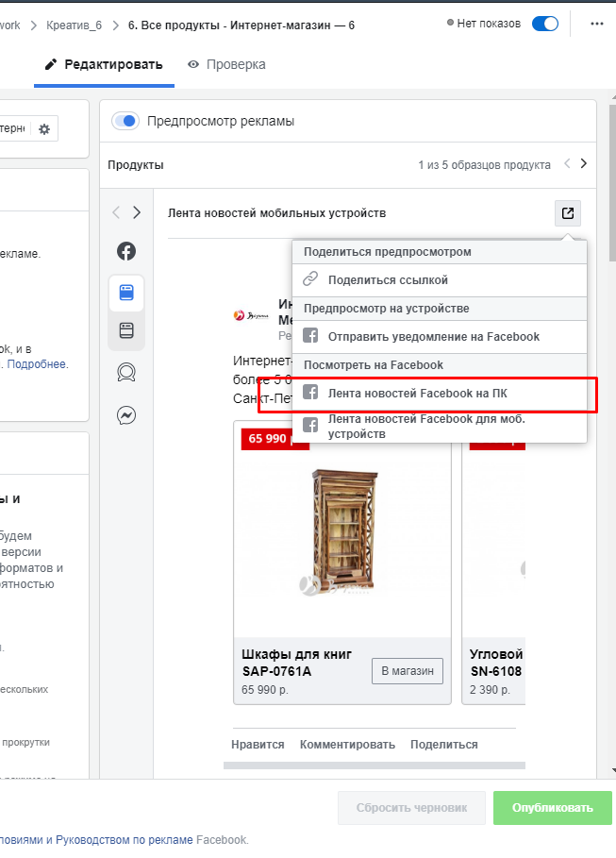Screen dimensions: 616x858
Task: Click the settings gear dropdown
Action: 43,129
